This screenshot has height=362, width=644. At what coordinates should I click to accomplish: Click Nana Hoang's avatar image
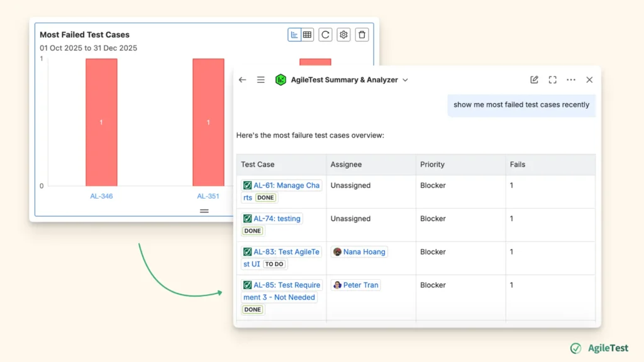(x=337, y=252)
